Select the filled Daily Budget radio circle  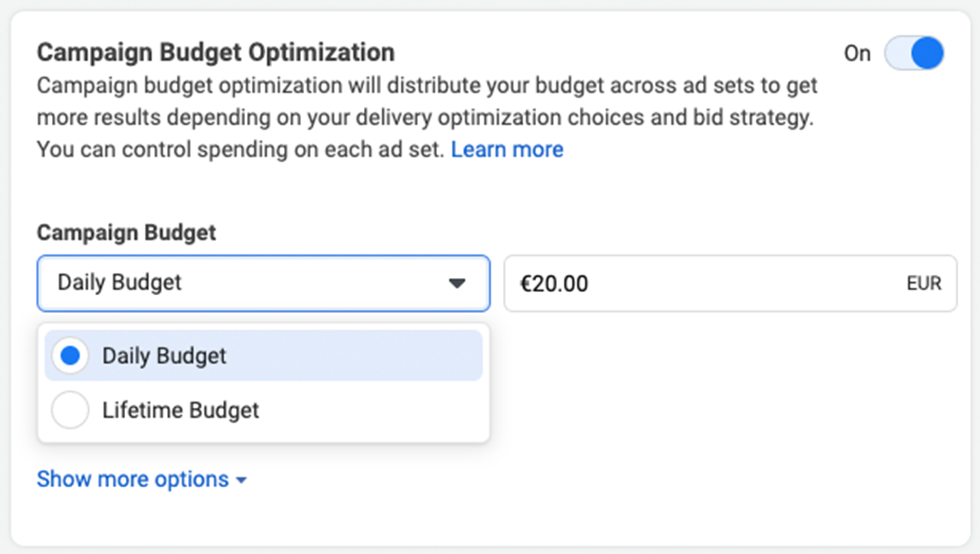point(70,355)
